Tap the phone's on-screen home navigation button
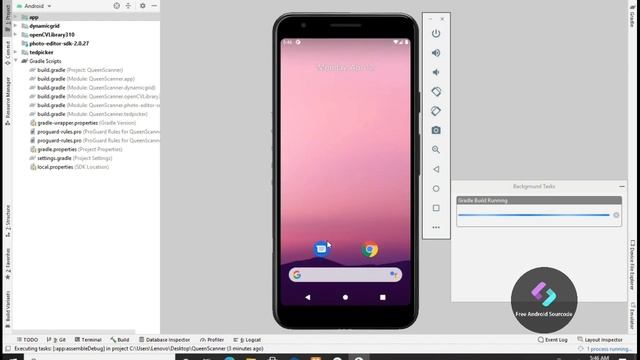 pos(345,298)
